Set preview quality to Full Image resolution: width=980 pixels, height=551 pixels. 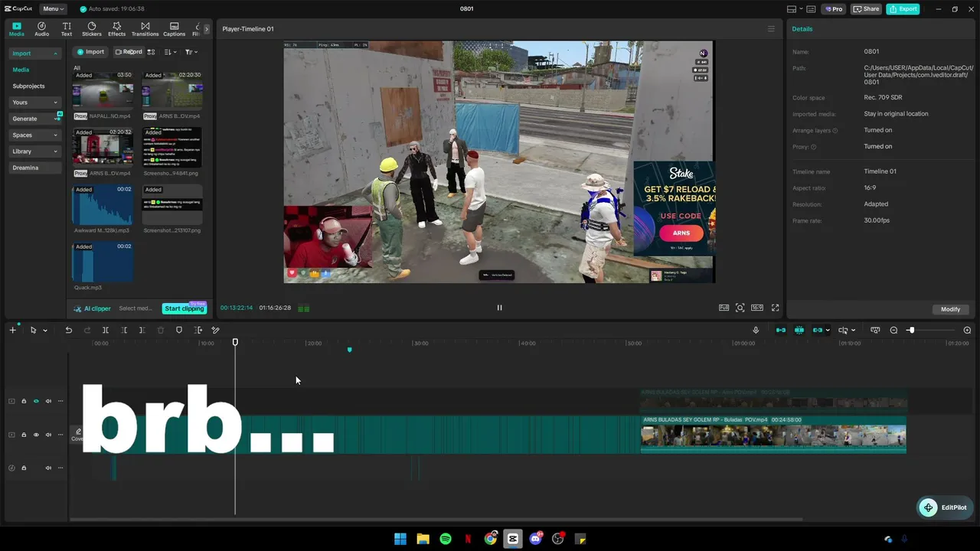point(724,308)
